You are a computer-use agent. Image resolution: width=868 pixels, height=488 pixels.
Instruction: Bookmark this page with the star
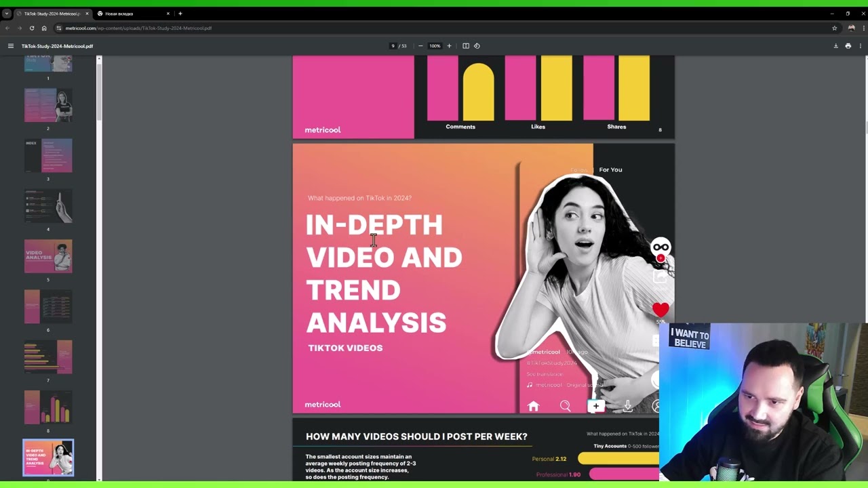[835, 28]
